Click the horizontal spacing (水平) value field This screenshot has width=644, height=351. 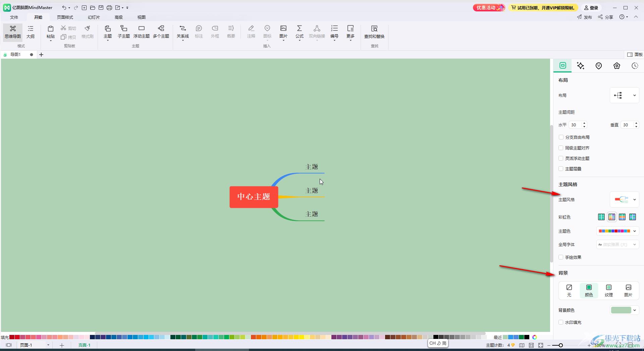pyautogui.click(x=575, y=125)
